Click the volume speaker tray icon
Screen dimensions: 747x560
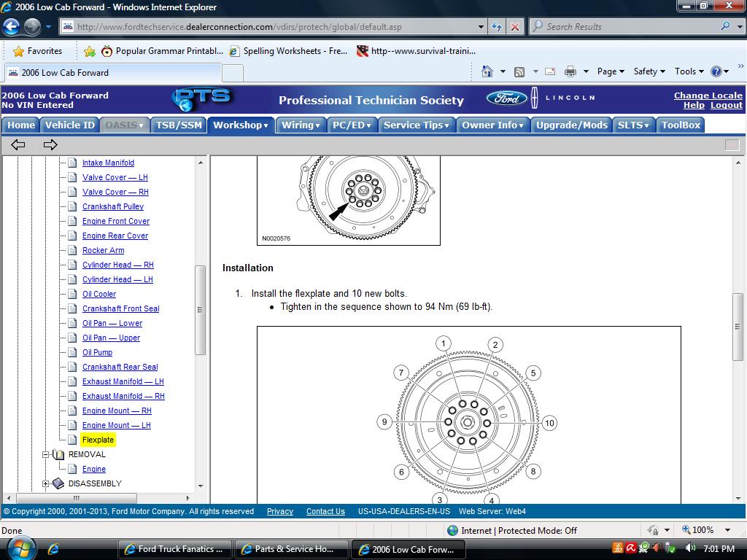click(690, 548)
